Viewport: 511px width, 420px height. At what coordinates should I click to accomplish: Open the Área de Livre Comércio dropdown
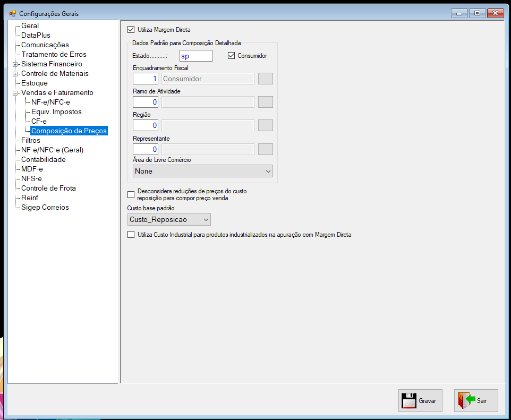point(203,171)
